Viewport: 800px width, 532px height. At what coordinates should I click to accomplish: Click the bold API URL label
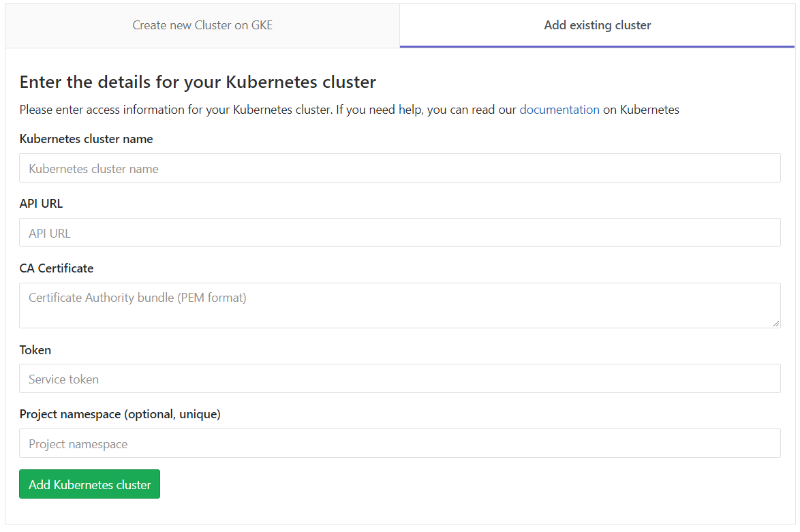(x=41, y=204)
